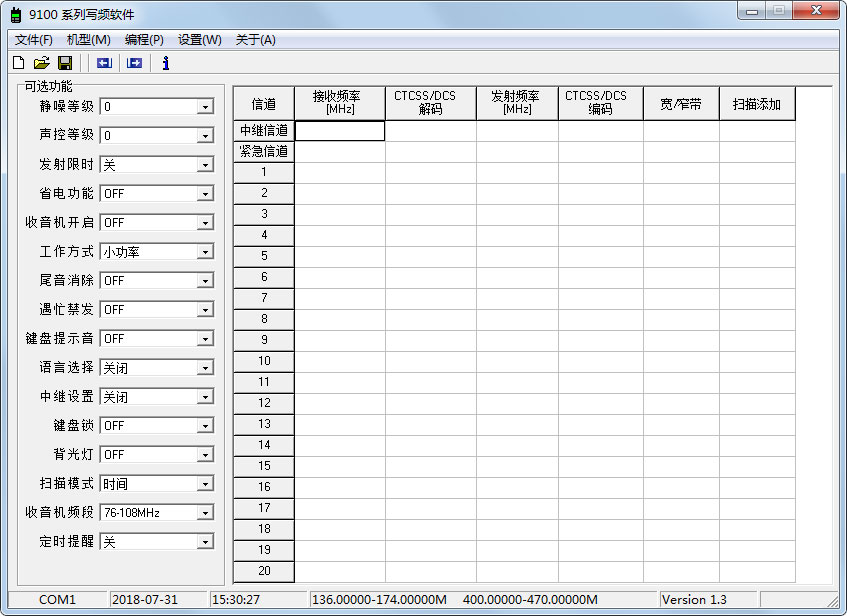Expand the 收音机频段 dropdown
847x616 pixels.
coord(205,513)
